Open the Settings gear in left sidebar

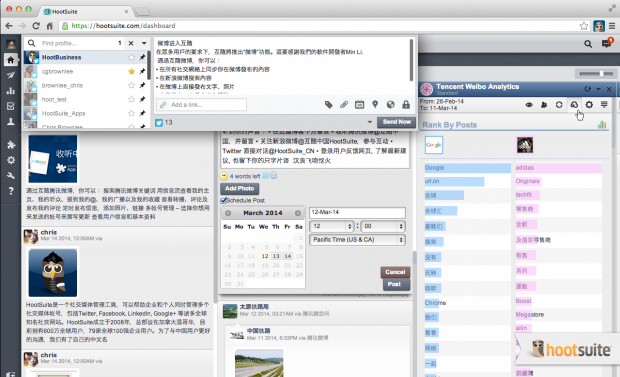[x=11, y=160]
